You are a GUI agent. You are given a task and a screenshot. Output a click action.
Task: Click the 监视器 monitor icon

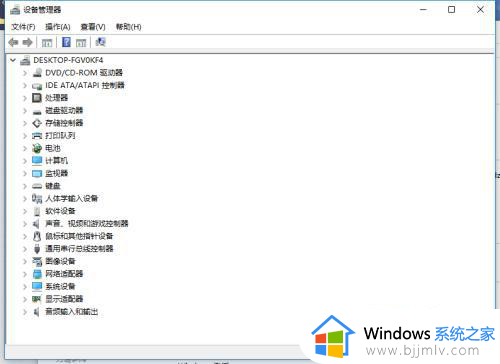click(37, 174)
